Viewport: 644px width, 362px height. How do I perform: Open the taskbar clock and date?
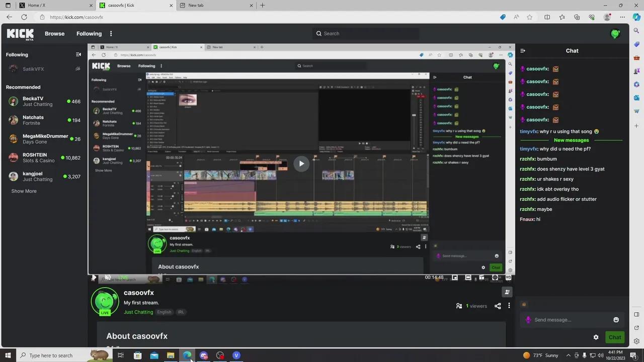(615, 355)
